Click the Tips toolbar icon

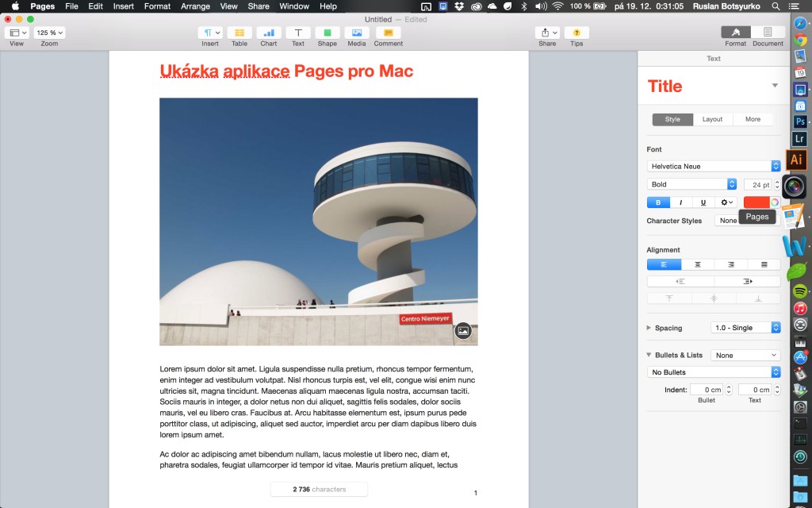[576, 33]
